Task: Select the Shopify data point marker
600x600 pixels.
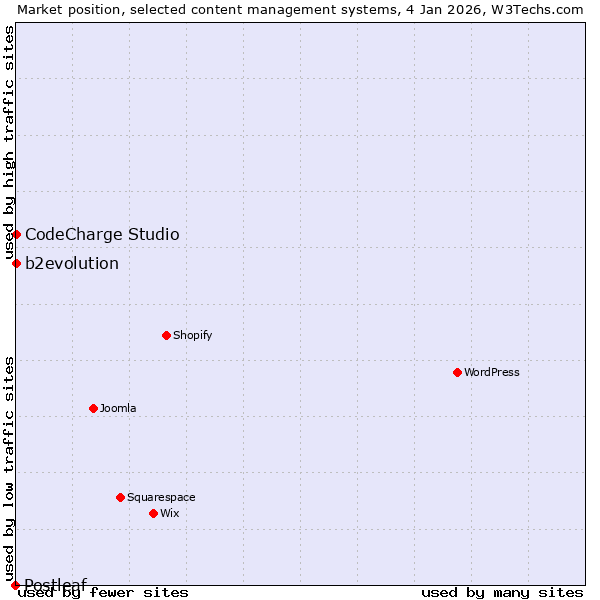Action: pos(166,336)
